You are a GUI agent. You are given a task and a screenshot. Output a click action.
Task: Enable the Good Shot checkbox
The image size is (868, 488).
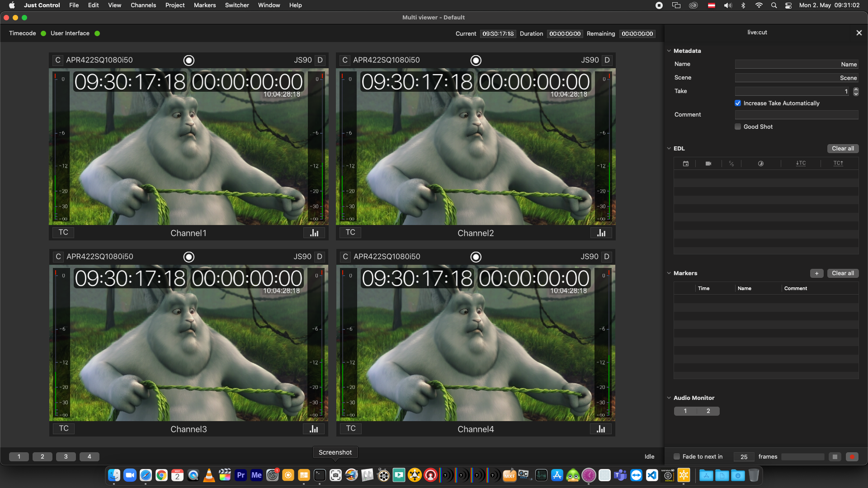coord(738,127)
